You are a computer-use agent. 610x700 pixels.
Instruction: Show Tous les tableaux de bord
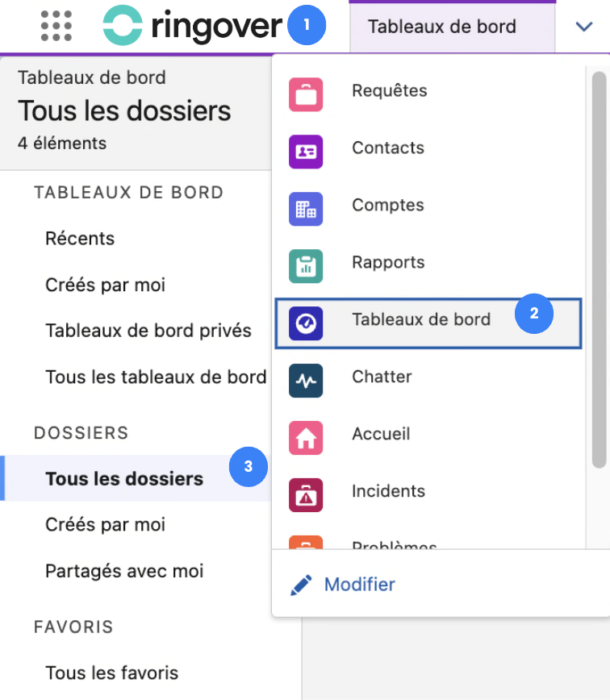(x=156, y=377)
